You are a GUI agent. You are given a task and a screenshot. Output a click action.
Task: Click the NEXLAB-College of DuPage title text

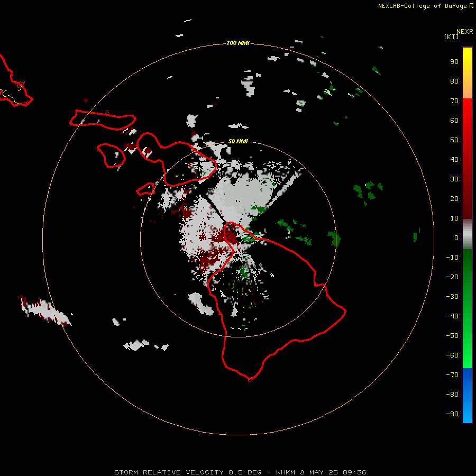tap(422, 6)
